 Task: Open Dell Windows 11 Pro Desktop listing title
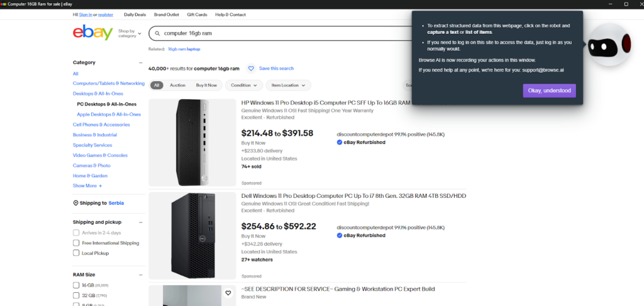[x=353, y=196]
